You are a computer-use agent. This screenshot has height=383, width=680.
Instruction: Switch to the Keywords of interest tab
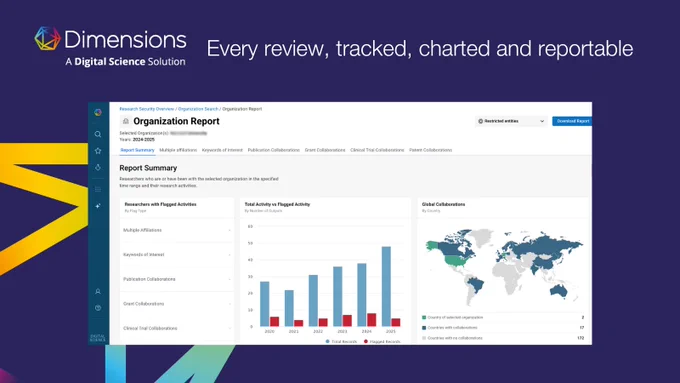point(222,150)
